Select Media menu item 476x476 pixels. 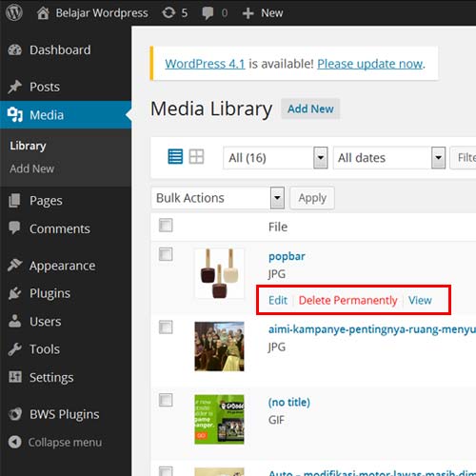(x=47, y=115)
